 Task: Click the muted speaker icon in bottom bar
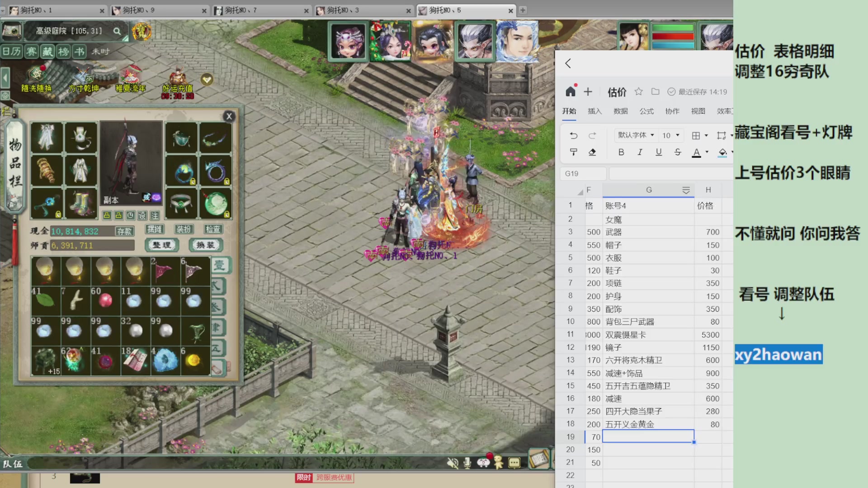click(x=453, y=463)
